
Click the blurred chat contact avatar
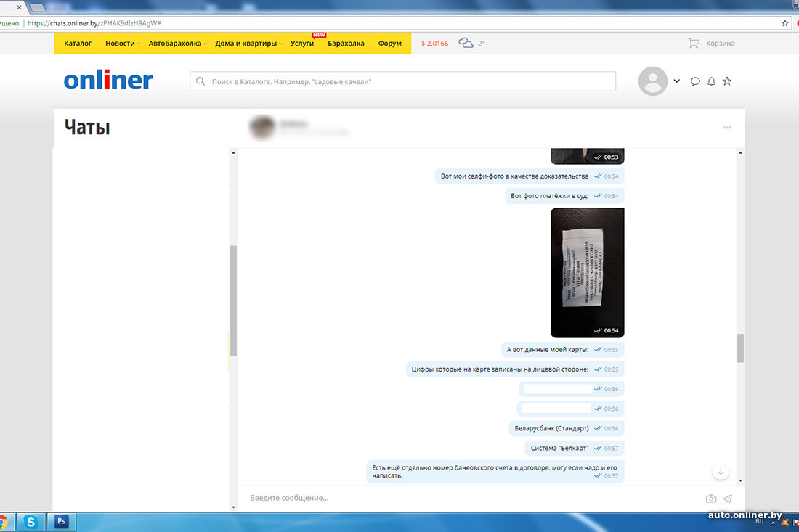click(x=262, y=127)
